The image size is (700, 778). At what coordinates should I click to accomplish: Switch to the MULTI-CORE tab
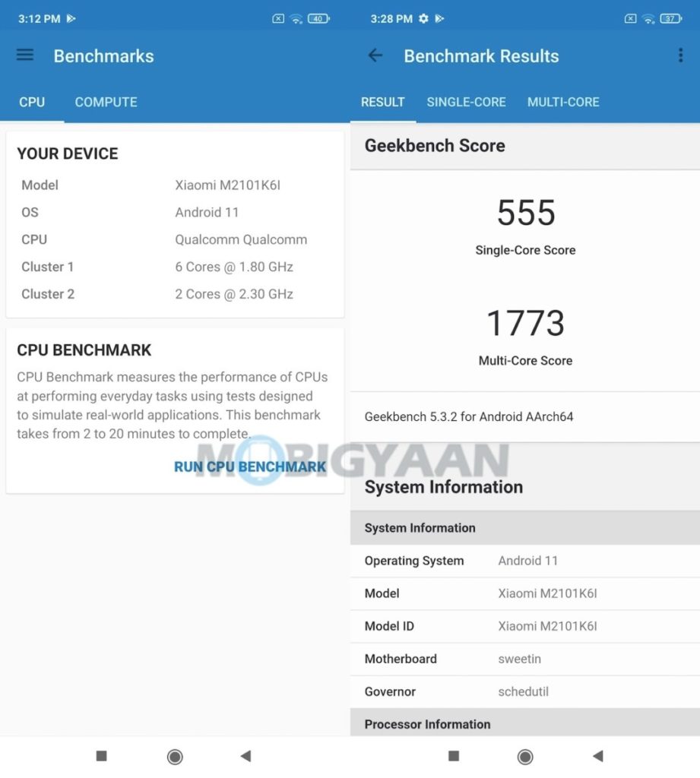pos(563,102)
